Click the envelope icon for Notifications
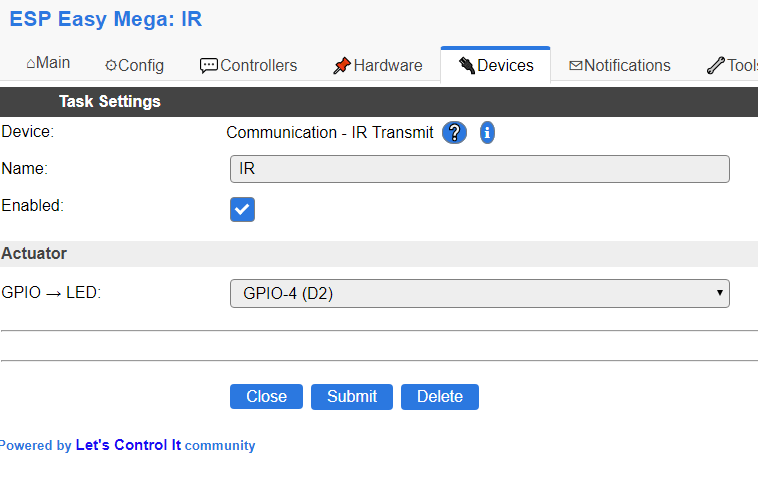 575,65
